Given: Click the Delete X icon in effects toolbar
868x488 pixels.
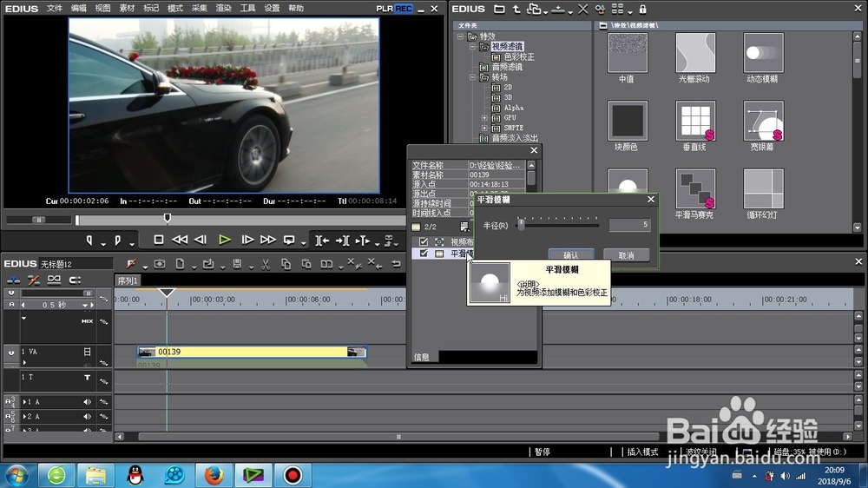Looking at the screenshot, I should click(583, 9).
